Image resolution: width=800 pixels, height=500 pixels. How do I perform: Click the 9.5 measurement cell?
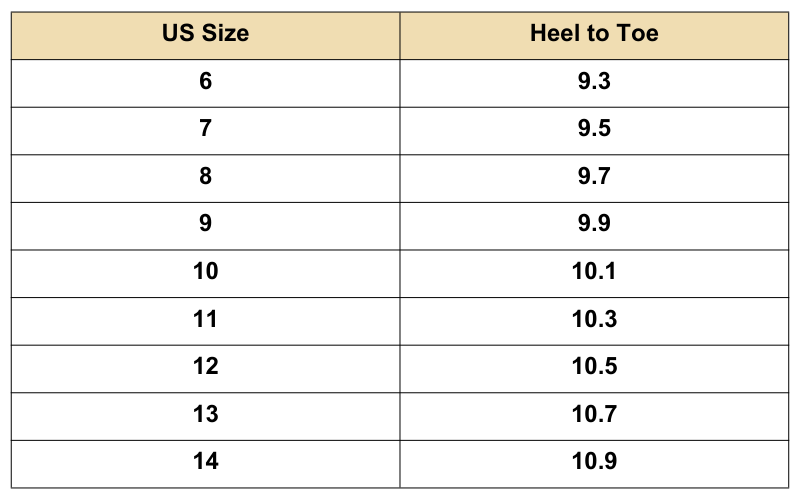coord(594,129)
